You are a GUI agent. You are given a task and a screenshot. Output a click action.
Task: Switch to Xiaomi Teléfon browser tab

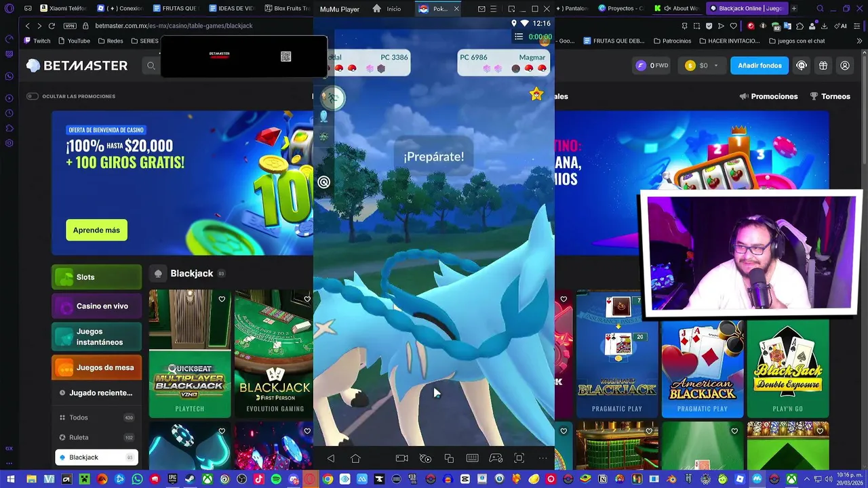click(63, 9)
